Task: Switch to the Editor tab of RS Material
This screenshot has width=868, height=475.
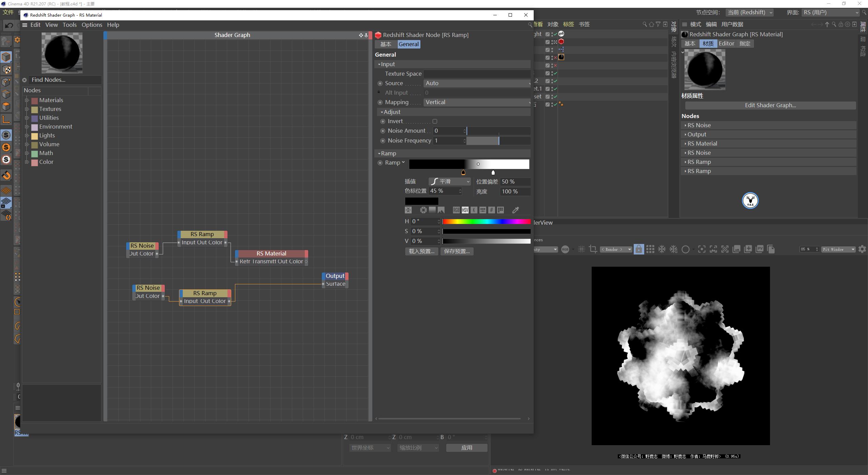Action: pos(726,43)
